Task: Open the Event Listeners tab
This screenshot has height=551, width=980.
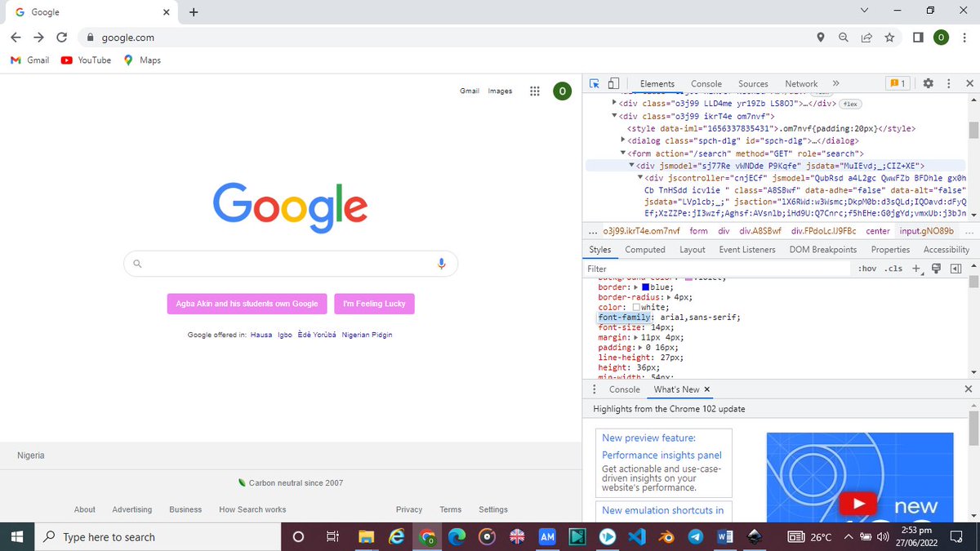Action: point(748,250)
